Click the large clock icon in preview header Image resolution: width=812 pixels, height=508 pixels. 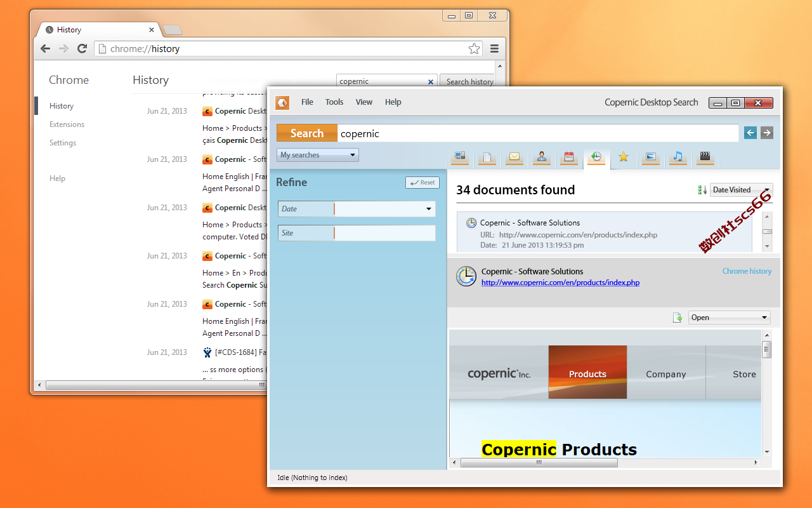[x=466, y=276]
